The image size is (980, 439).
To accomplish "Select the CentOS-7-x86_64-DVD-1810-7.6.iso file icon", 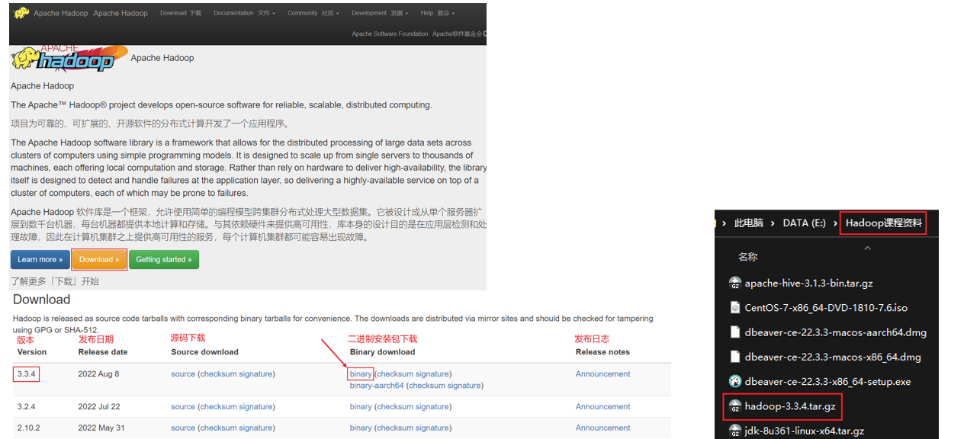I will (735, 308).
